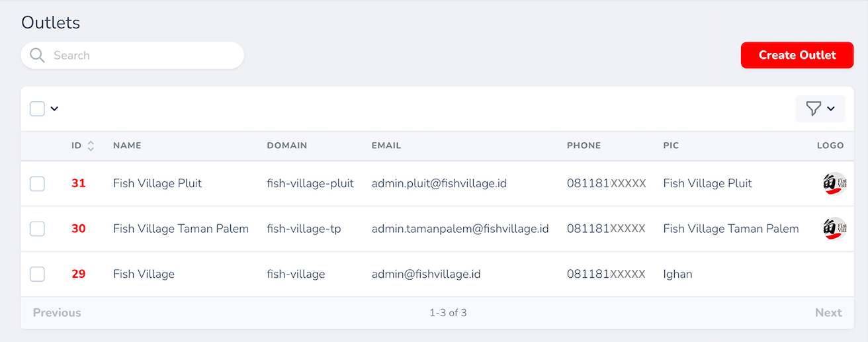Click the admin@fishvillage.id email cell
This screenshot has width=868, height=342.
click(425, 274)
